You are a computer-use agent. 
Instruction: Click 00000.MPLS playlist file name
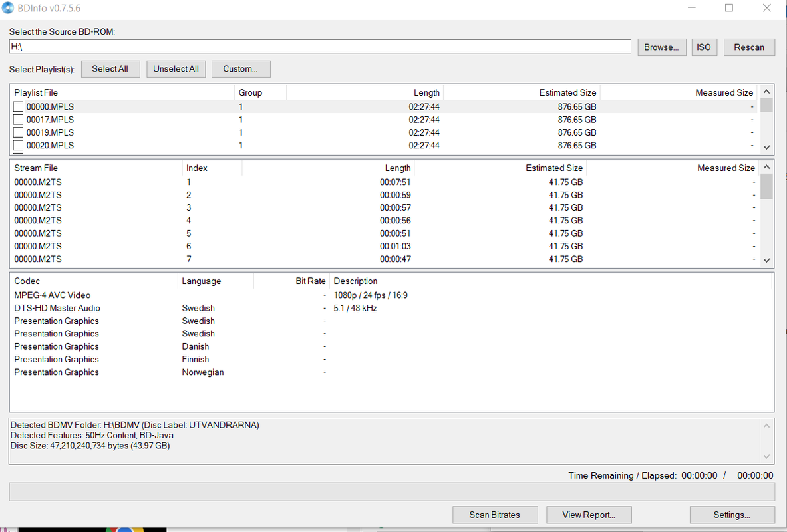point(50,107)
